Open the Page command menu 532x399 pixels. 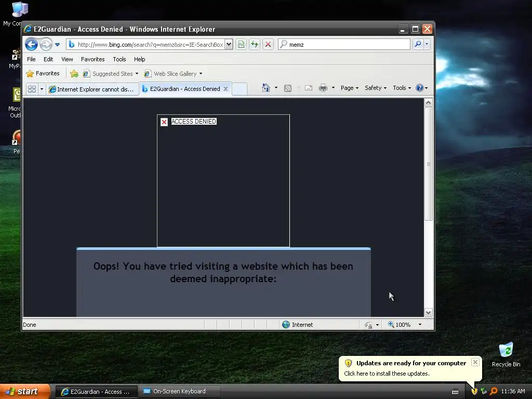coord(350,88)
